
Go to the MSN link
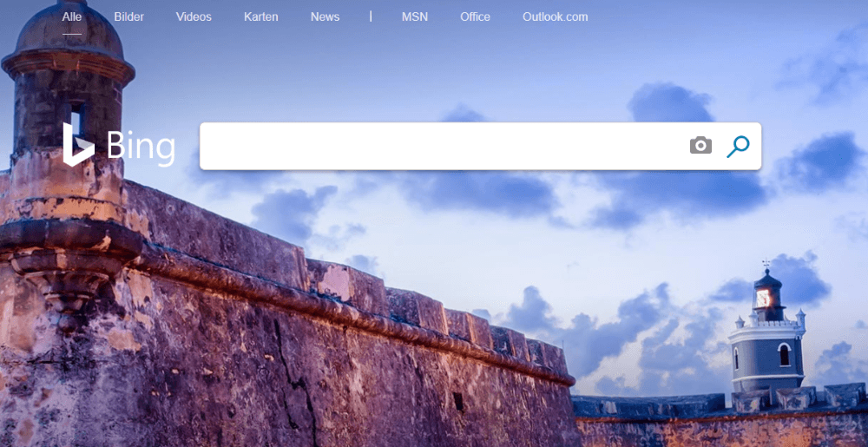[x=415, y=16]
